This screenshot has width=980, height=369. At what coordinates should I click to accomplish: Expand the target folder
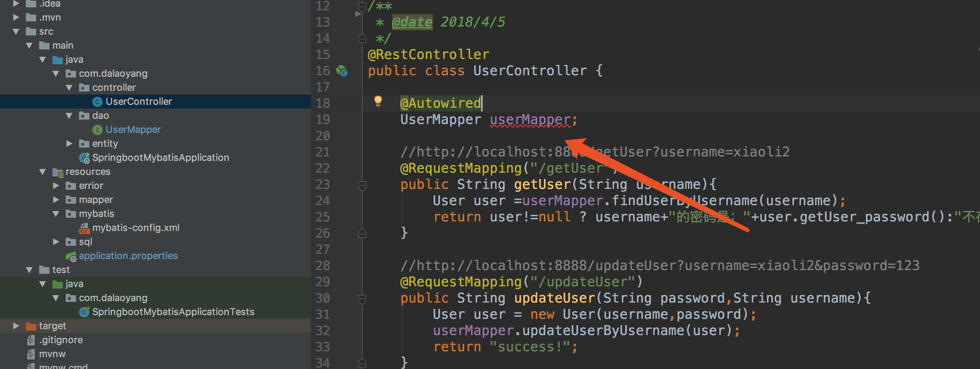16,326
